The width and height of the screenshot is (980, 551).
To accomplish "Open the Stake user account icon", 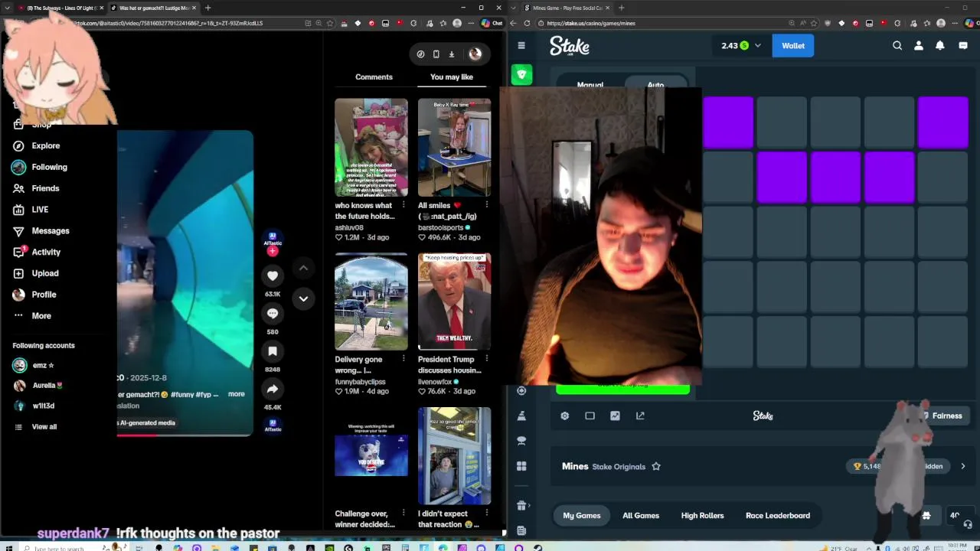I will pyautogui.click(x=919, y=45).
